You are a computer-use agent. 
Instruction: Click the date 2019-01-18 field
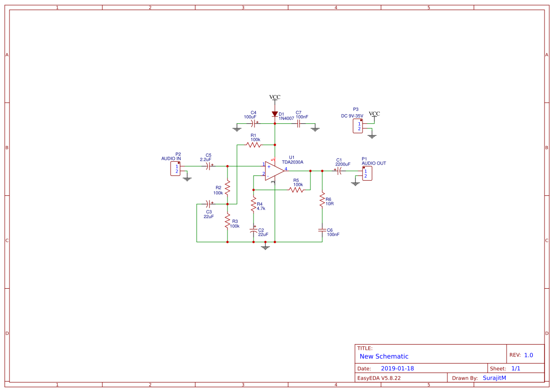pos(398,368)
